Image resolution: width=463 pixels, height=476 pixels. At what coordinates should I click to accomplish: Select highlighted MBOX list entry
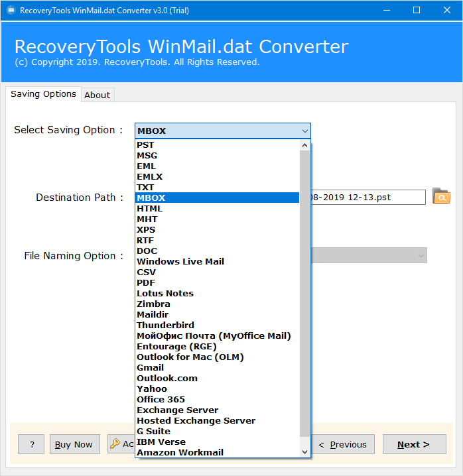[217, 198]
